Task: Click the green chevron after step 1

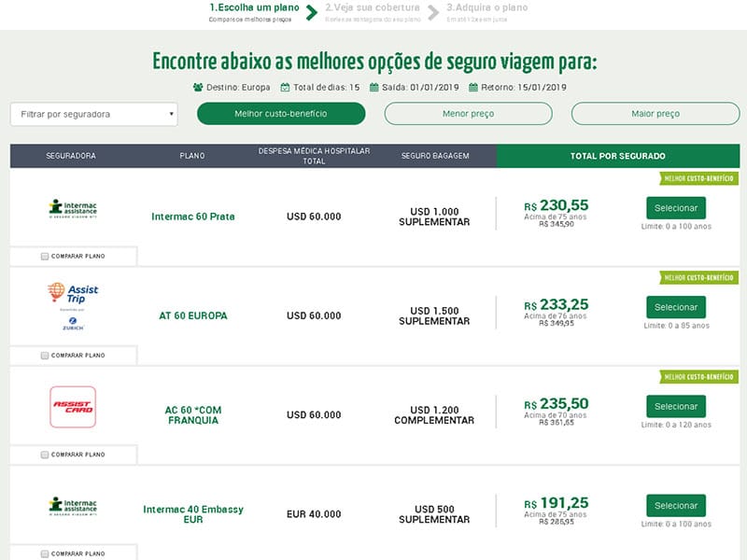Action: tap(312, 12)
